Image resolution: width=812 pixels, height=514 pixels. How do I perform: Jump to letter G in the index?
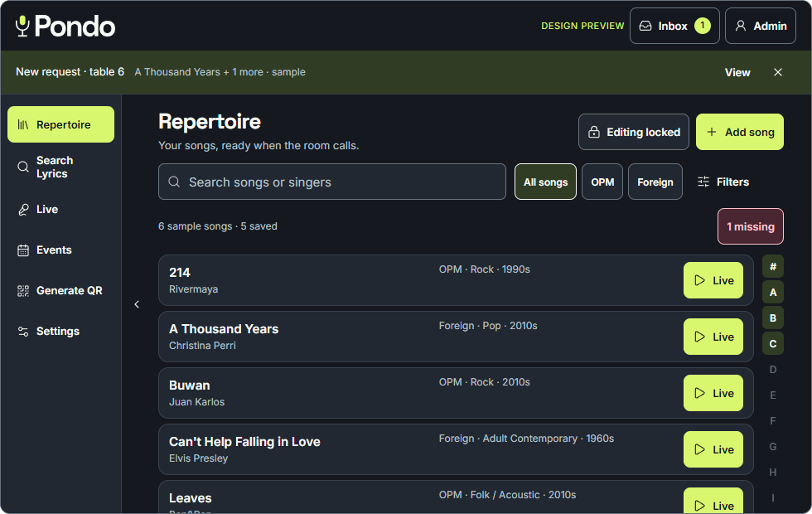tap(772, 447)
